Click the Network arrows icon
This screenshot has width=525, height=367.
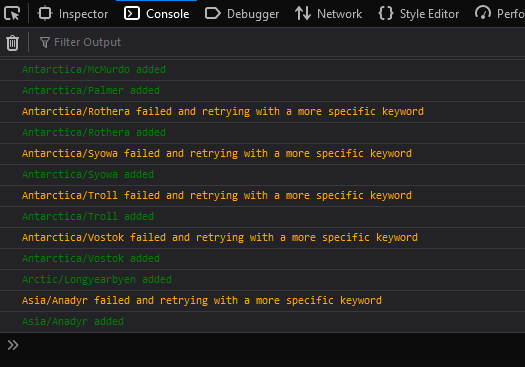tap(303, 14)
